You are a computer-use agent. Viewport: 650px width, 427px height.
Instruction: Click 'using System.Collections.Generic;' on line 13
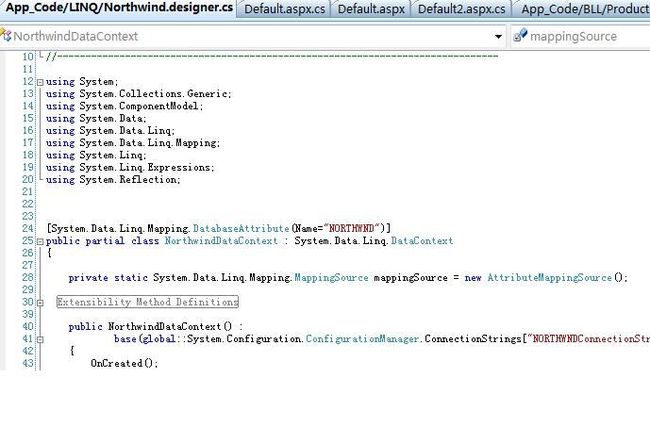click(x=138, y=94)
